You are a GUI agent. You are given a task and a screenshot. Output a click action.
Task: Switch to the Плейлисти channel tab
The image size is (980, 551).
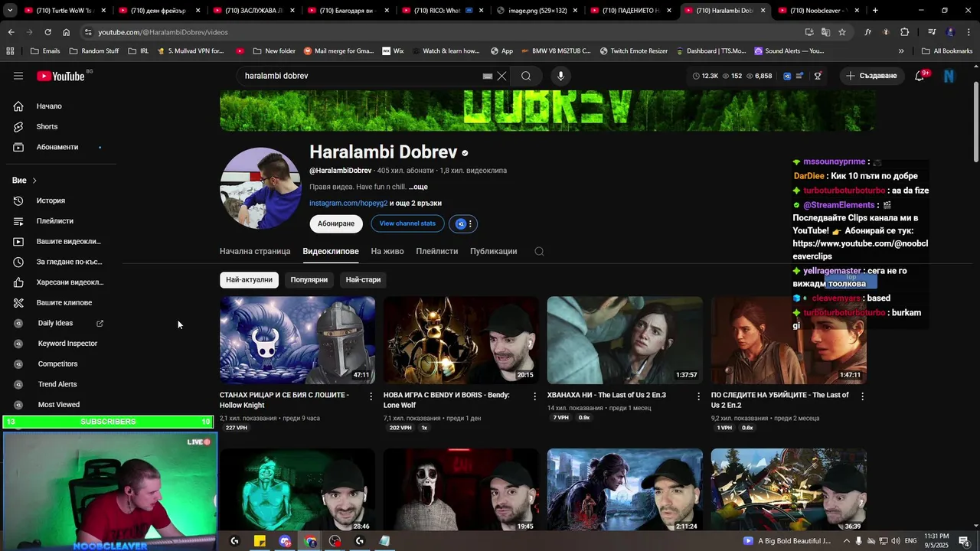click(x=437, y=251)
